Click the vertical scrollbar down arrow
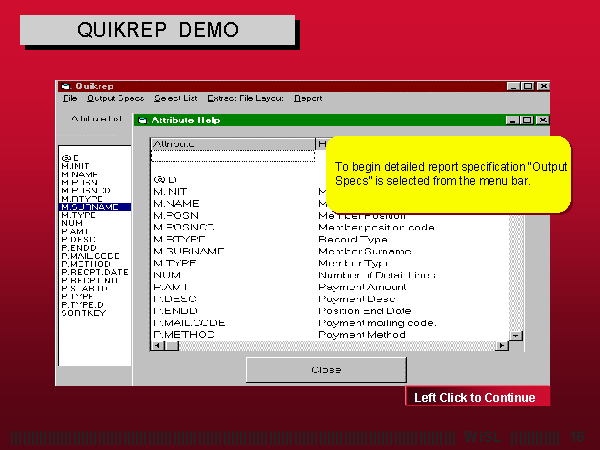This screenshot has height=450, width=600. (517, 337)
